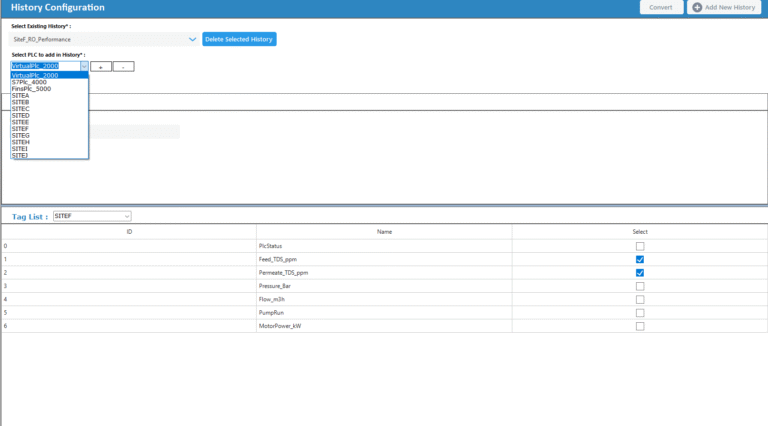Tick the PlcStatus checkbox

pyautogui.click(x=640, y=246)
